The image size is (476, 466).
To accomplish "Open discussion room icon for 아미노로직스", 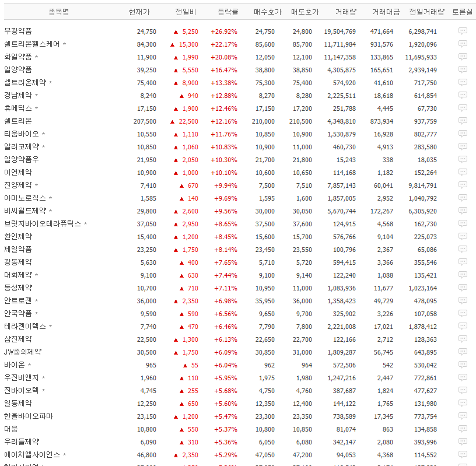I will pyautogui.click(x=463, y=198).
